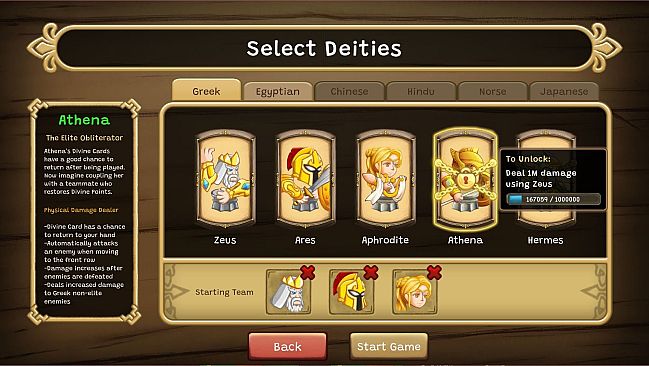This screenshot has height=366, width=649.
Task: Open the Chinese pantheon tab
Action: point(349,91)
